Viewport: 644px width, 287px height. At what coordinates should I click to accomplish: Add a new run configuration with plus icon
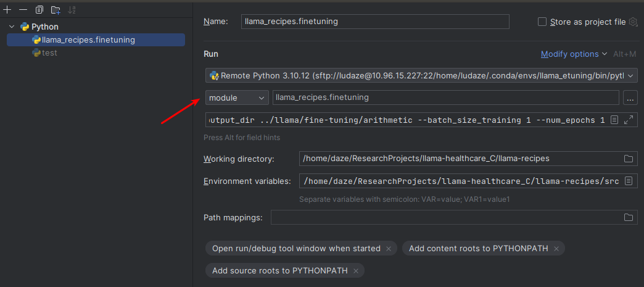click(x=7, y=10)
